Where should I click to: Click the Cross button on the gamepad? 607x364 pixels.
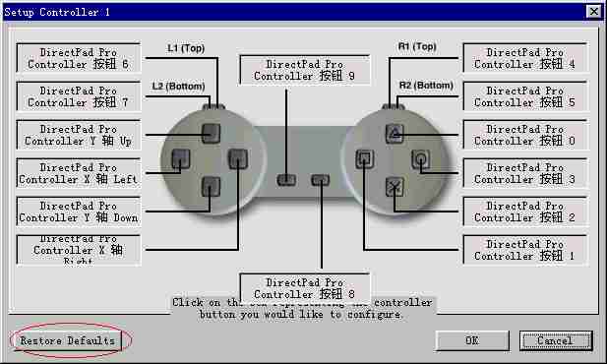(395, 187)
